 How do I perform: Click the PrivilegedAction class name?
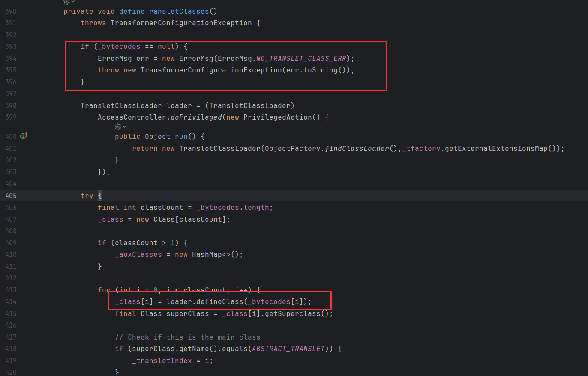(x=277, y=117)
